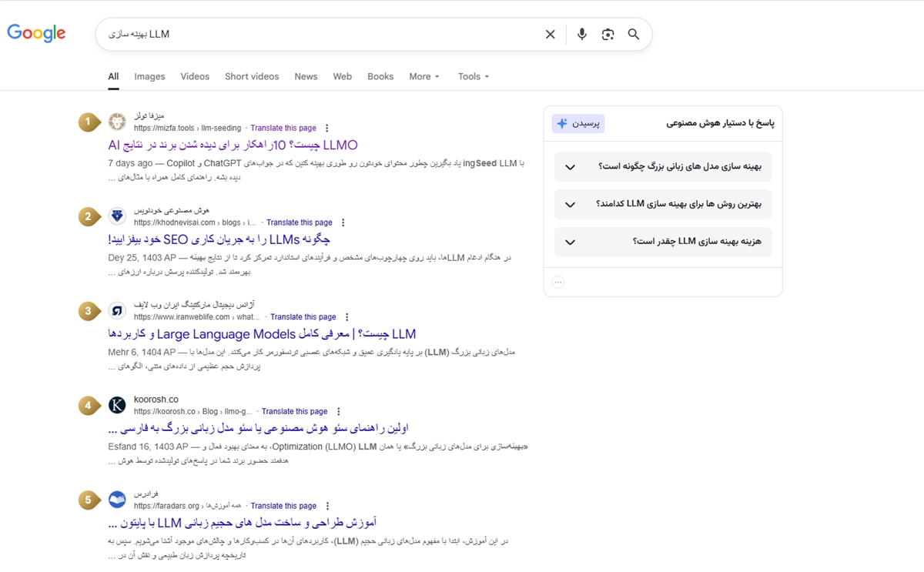
Task: Open three-dot menu for mizfa.tools result
Action: (327, 129)
